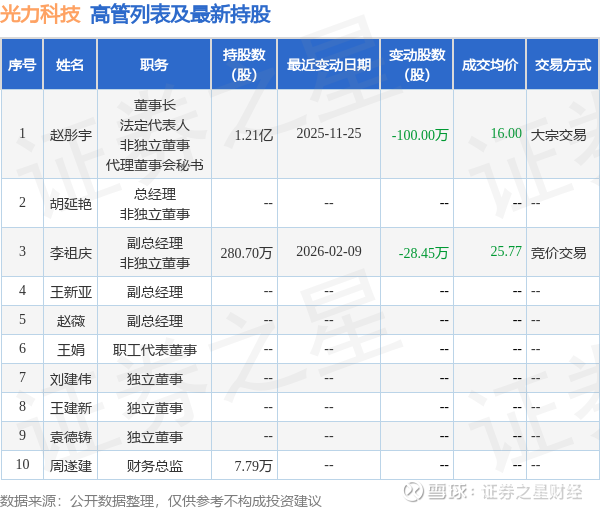This screenshot has width=600, height=510.
Task: Click the name 王建新
Action: pos(71,408)
